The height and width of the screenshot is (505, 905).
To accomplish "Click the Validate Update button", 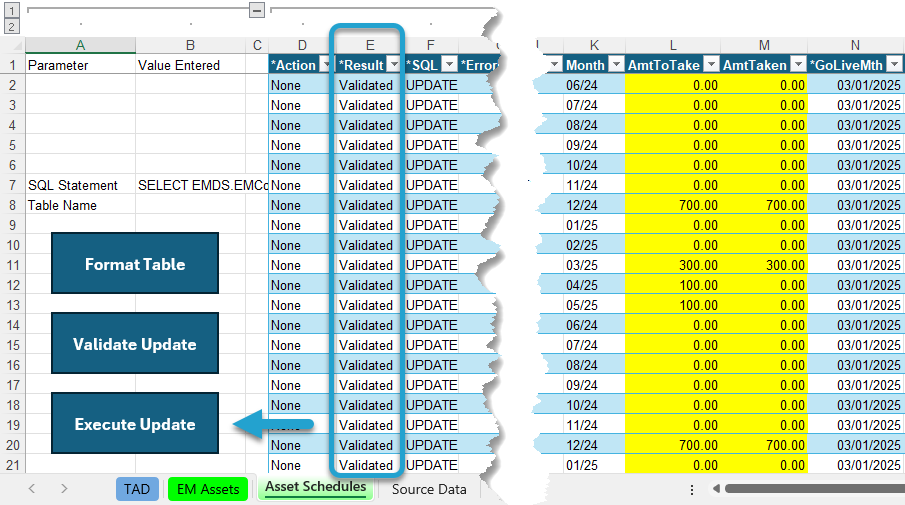I will (135, 344).
